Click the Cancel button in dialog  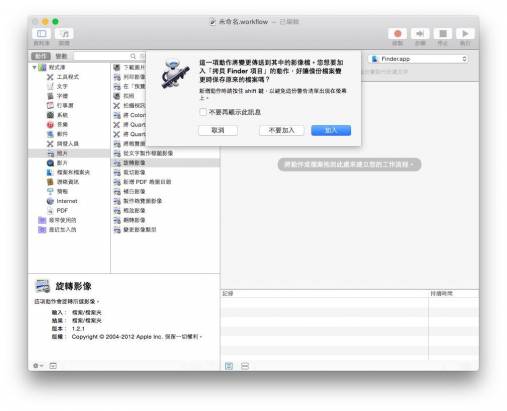pyautogui.click(x=218, y=130)
